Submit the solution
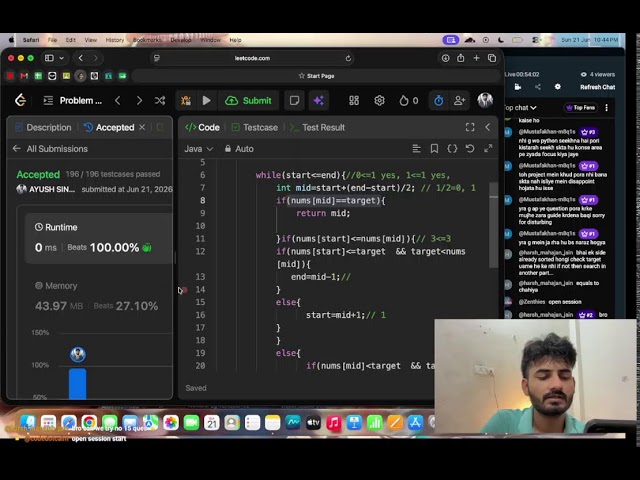Viewport: 640px width, 480px height. pyautogui.click(x=248, y=100)
